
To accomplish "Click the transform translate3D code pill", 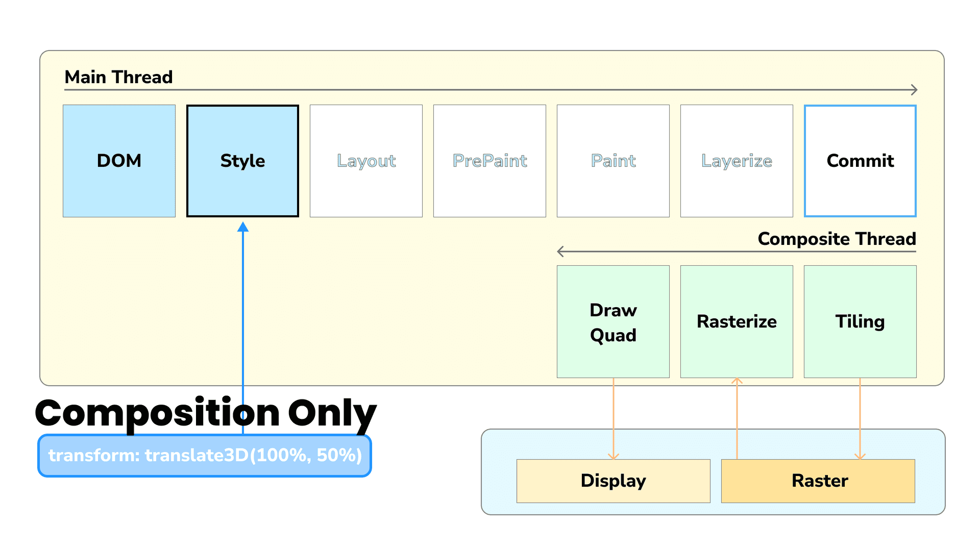I will [x=205, y=456].
